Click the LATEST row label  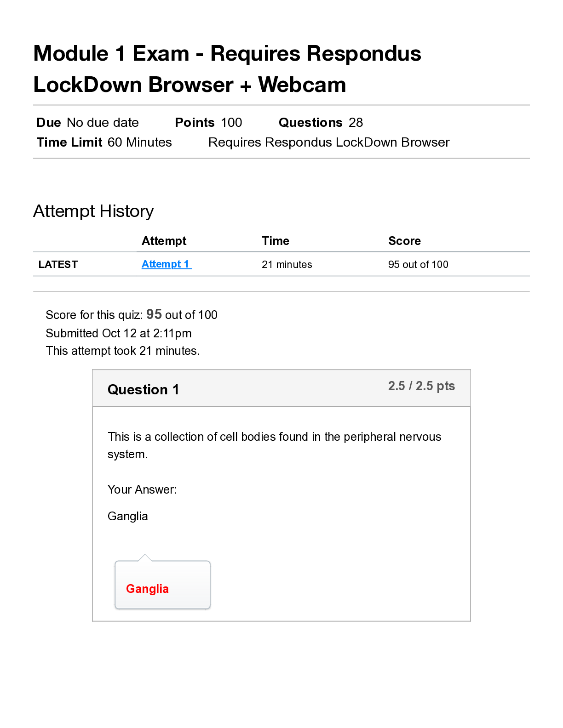(x=58, y=265)
